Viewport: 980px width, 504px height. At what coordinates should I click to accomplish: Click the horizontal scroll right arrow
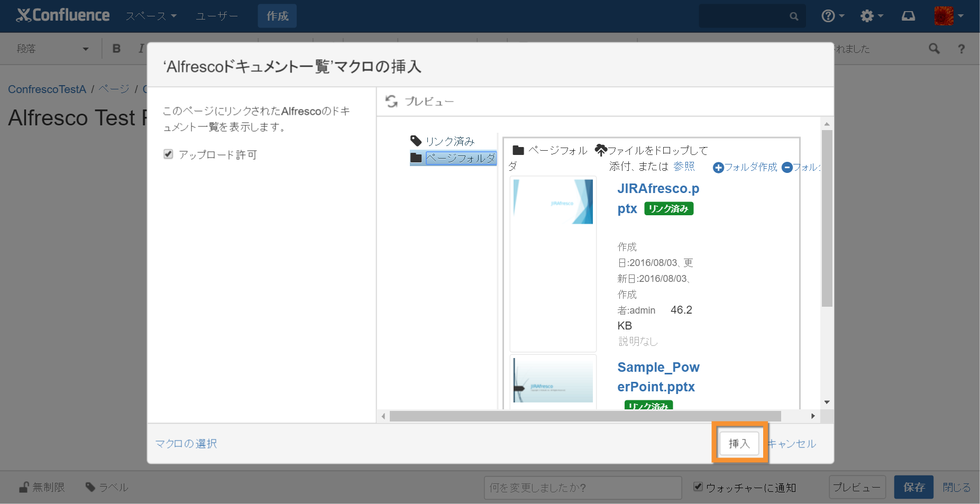(813, 416)
